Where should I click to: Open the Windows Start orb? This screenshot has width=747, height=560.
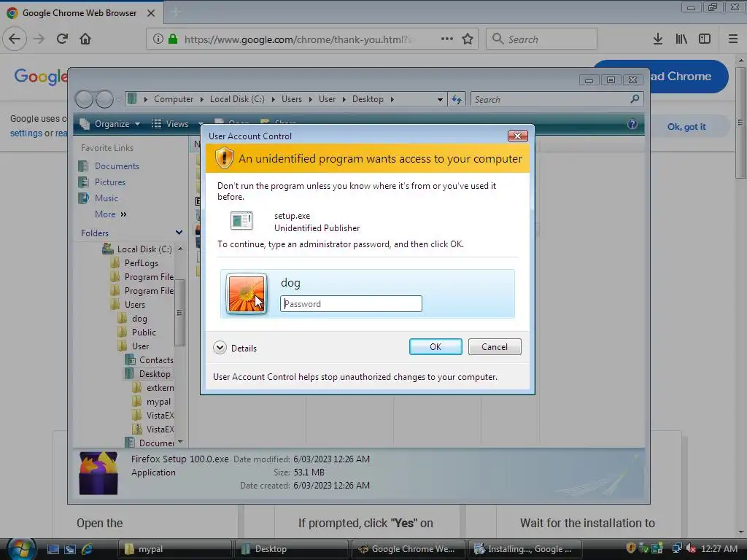(x=21, y=549)
